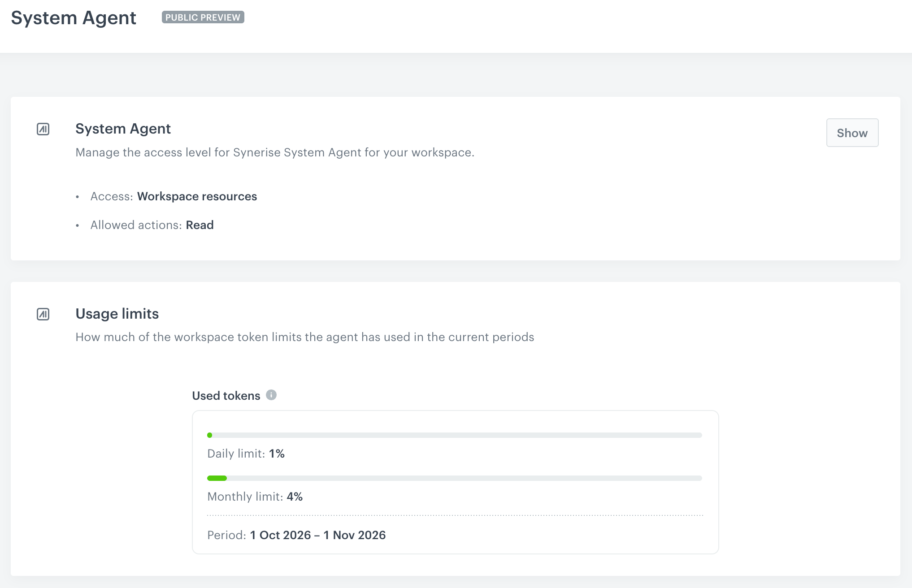Click the 'Daily limit: 1%' text
Image resolution: width=912 pixels, height=588 pixels.
pyautogui.click(x=246, y=454)
